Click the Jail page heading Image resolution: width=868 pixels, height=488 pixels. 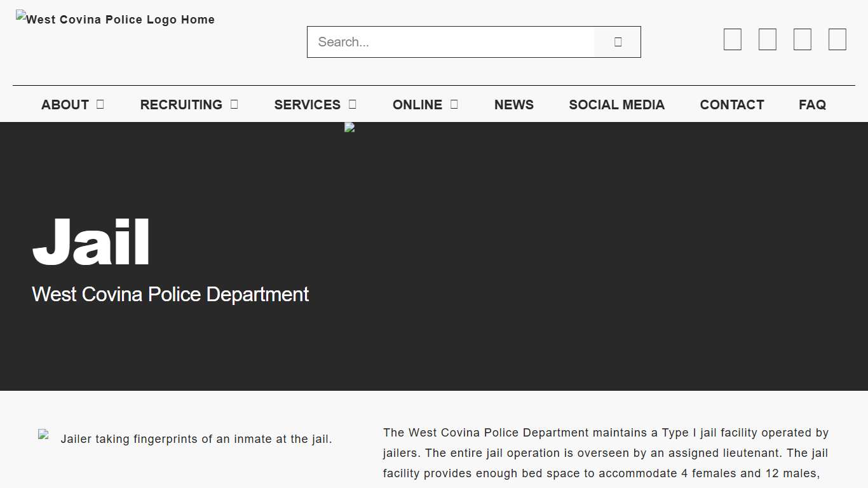[91, 241]
